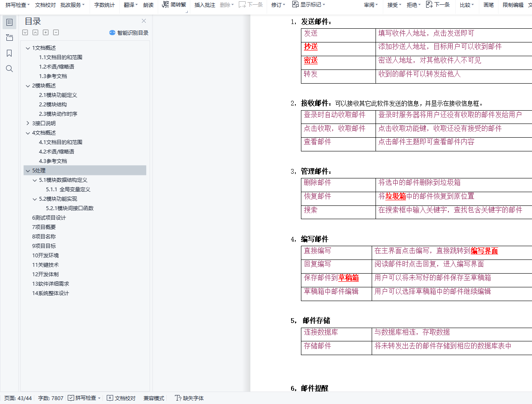Click the 插入批注 button
532x404 pixels.
(205, 5)
